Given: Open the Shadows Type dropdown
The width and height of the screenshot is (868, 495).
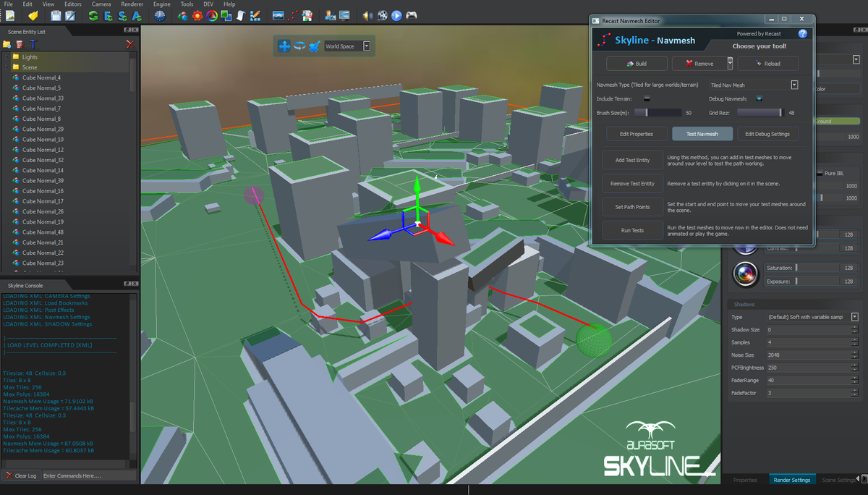Looking at the screenshot, I should point(855,317).
